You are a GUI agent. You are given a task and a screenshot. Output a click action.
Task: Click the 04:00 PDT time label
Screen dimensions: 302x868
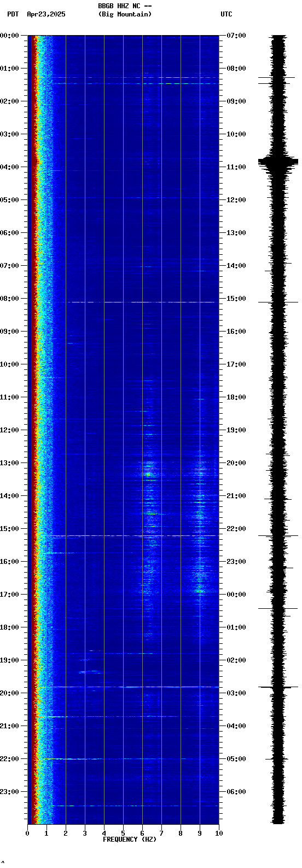9,167
